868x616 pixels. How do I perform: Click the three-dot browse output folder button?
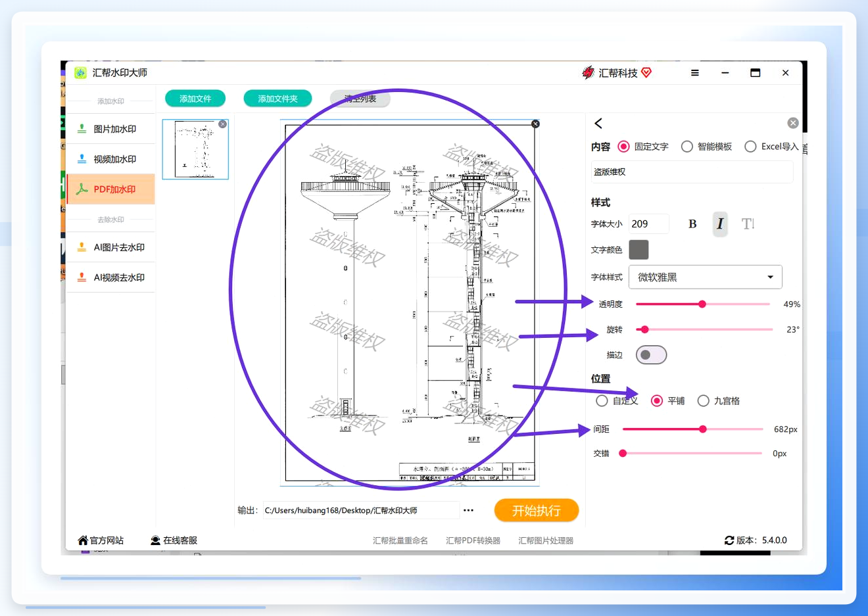tap(468, 510)
